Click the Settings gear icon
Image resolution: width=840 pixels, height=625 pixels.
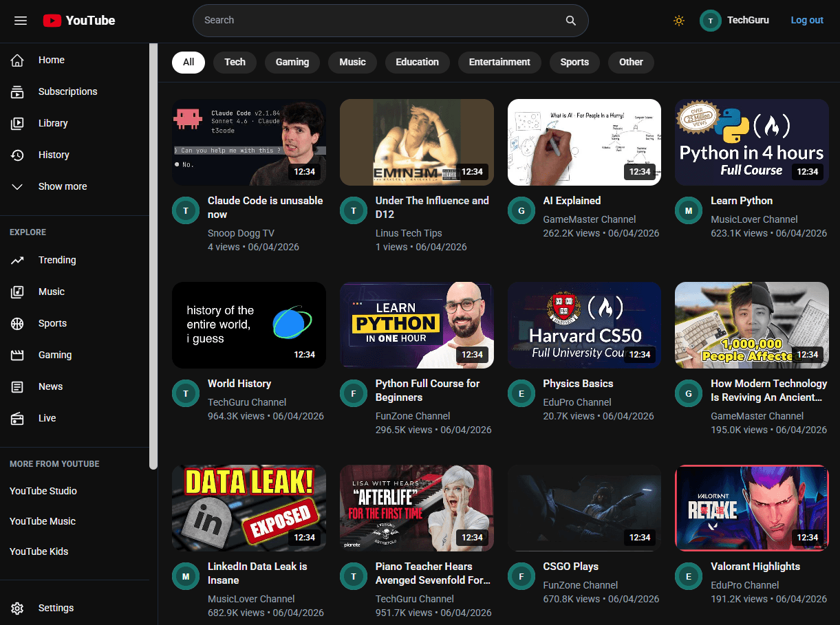tap(18, 608)
